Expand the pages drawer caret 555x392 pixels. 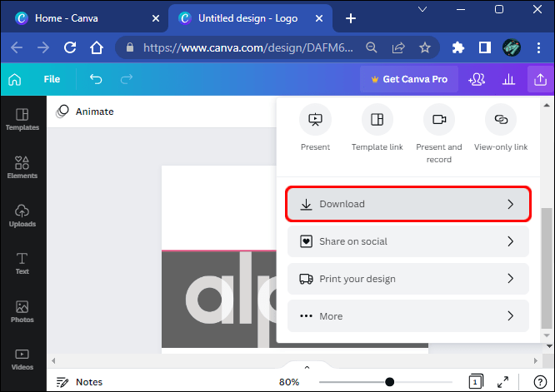tap(307, 367)
